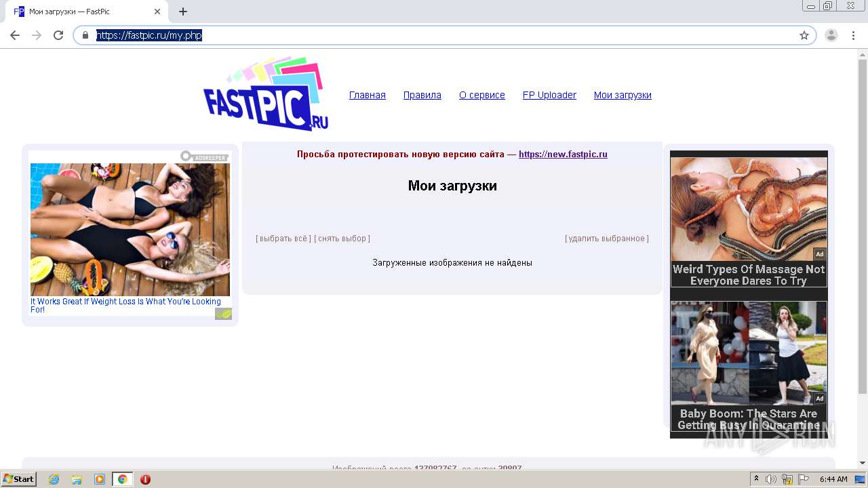This screenshot has width=868, height=488.
Task: Open the Weird Types Of Massage ad
Action: tap(749, 222)
